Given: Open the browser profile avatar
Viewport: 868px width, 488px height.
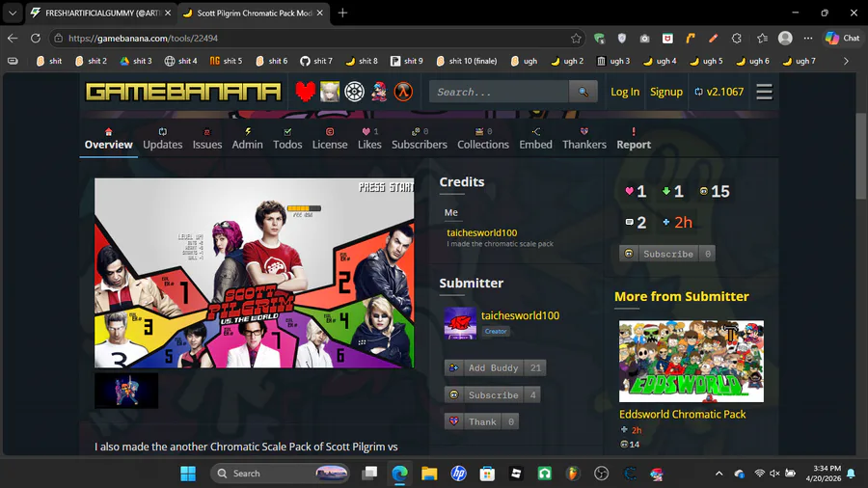Looking at the screenshot, I should pyautogui.click(x=785, y=39).
